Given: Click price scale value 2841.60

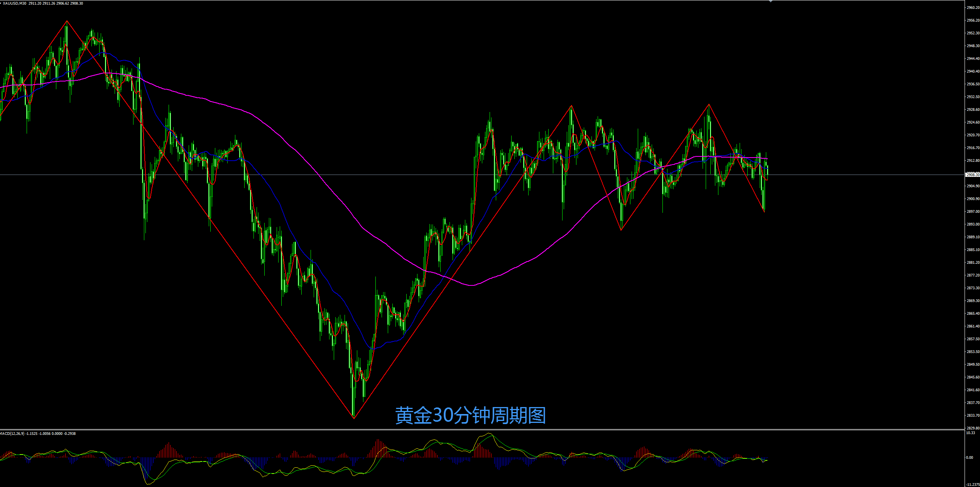Looking at the screenshot, I should (973, 390).
